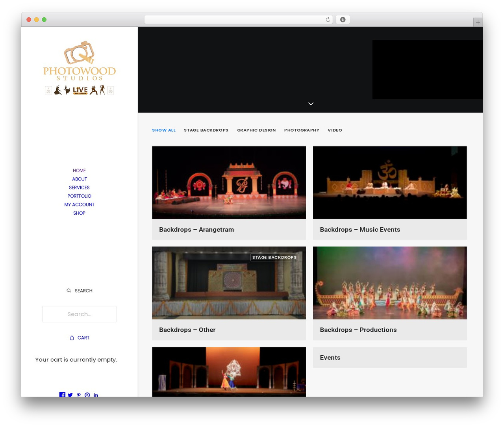Click the Photowood Studios logo
504x427 pixels.
pyautogui.click(x=79, y=68)
